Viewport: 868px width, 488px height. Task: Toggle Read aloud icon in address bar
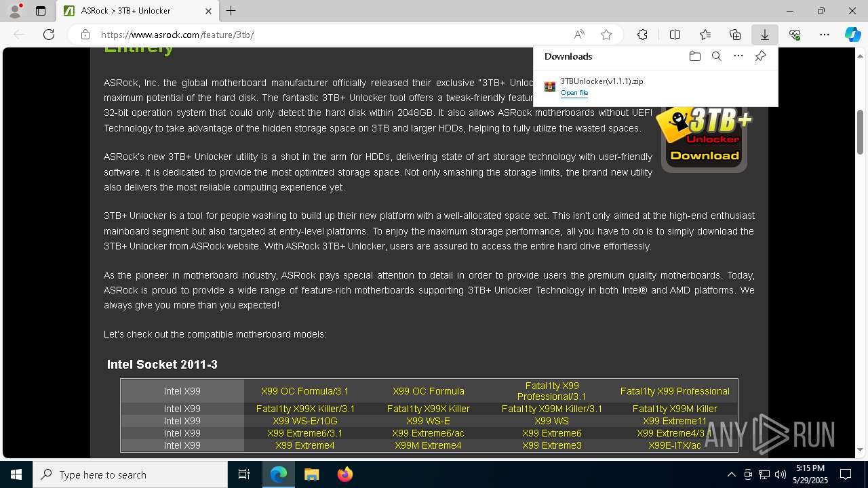[579, 35]
